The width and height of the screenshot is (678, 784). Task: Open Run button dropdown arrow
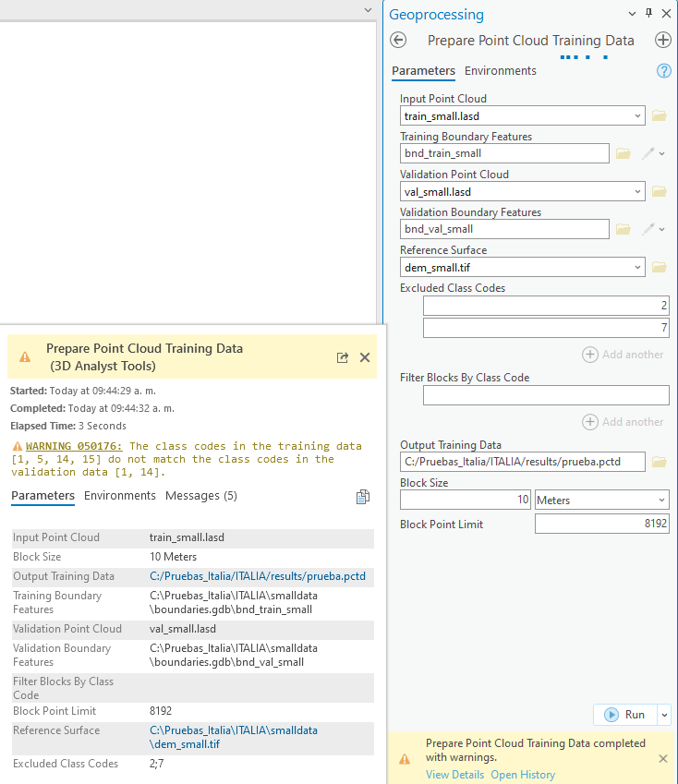pos(664,715)
